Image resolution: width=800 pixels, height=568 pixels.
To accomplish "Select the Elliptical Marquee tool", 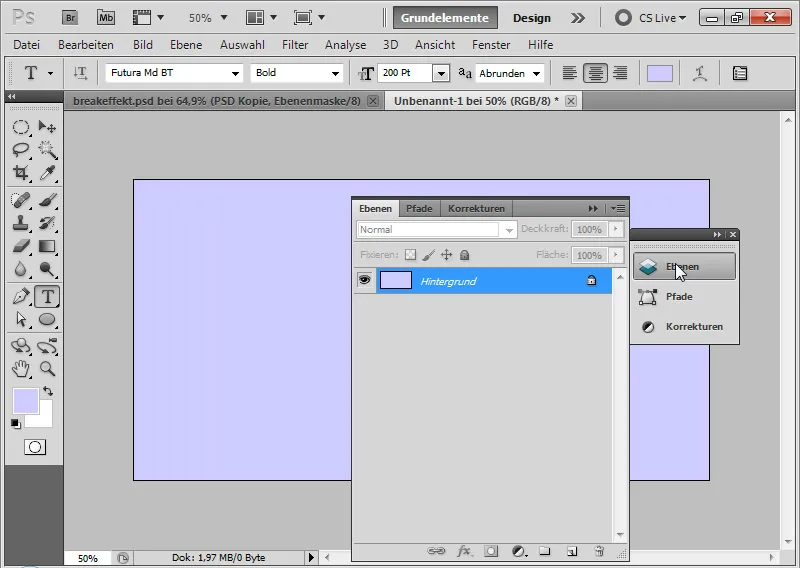I will pyautogui.click(x=21, y=127).
